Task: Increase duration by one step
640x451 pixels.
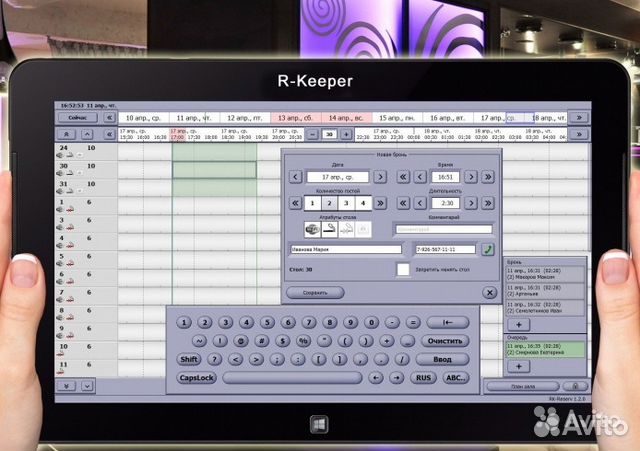Action: pyautogui.click(x=471, y=203)
